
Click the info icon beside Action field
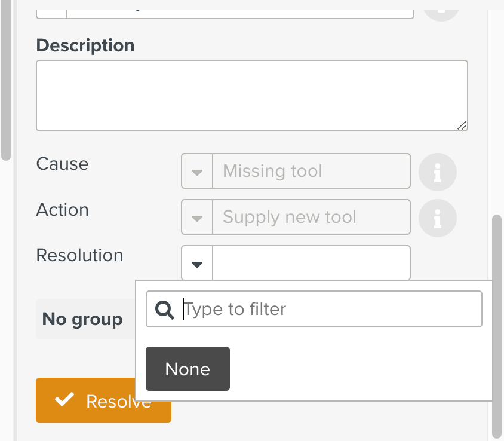437,219
